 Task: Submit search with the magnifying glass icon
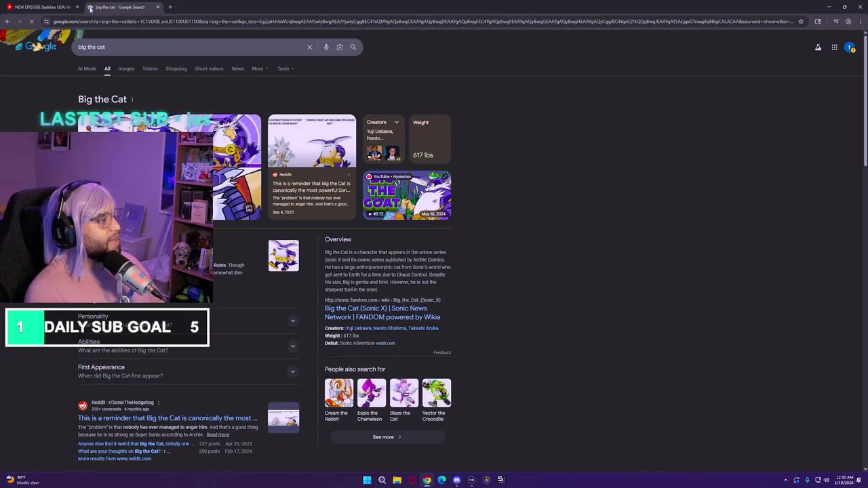pos(353,47)
